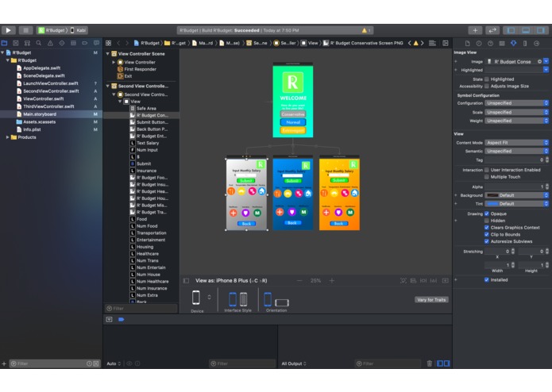
Task: Hide the left Navigator panel toggle
Action: point(511,30)
